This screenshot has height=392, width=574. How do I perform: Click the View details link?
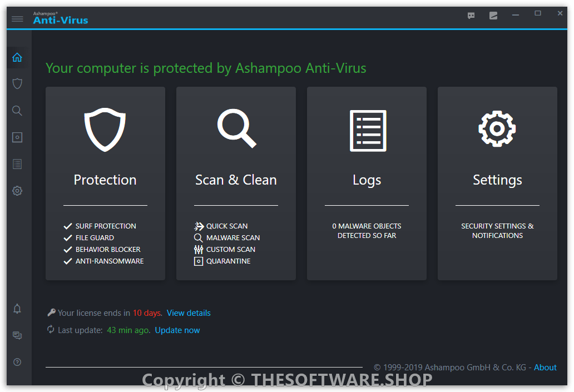tap(189, 312)
